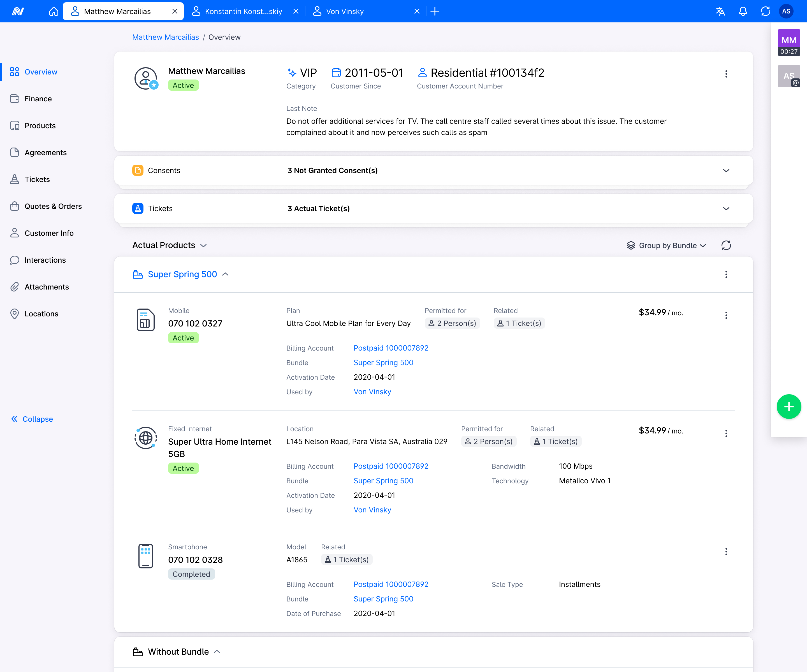
Task: Go to Quotes & Orders section
Action: [53, 206]
